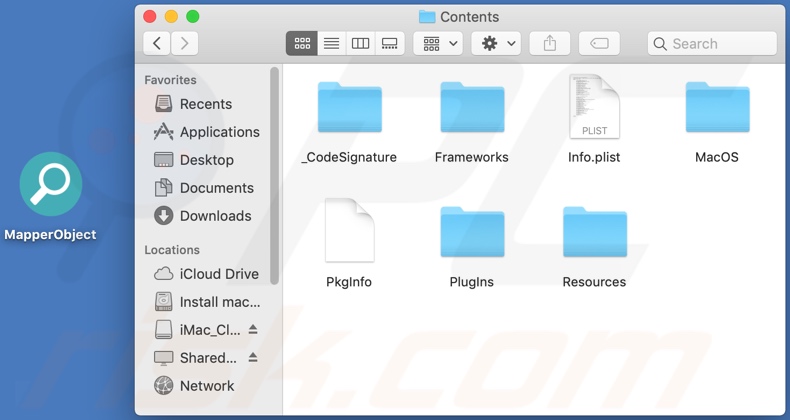Switch to gallery view mode
Viewport: 790px width, 420px height.
tap(389, 44)
